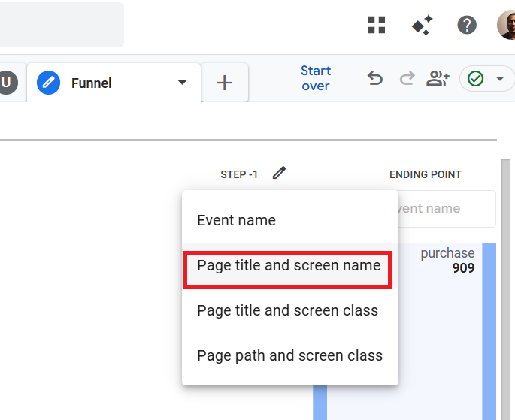This screenshot has width=515, height=420.
Task: Click the Start over link
Action: tap(315, 78)
